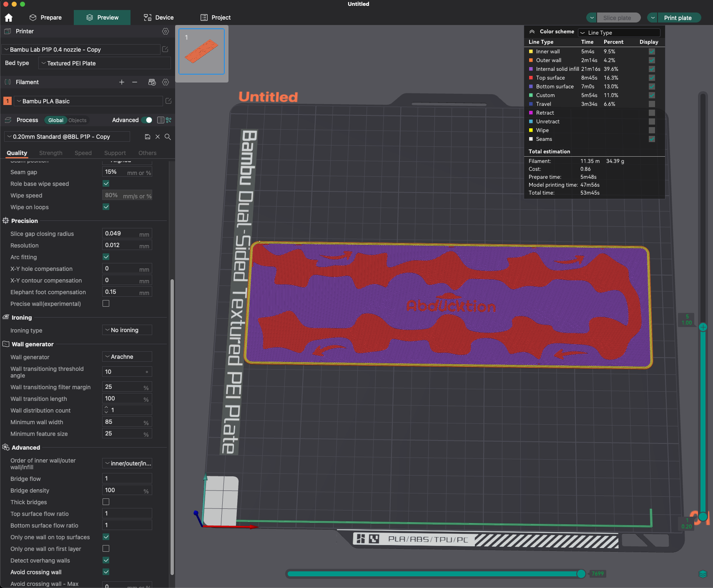Switch to the Prepare tab
The image size is (713, 588).
coord(45,18)
